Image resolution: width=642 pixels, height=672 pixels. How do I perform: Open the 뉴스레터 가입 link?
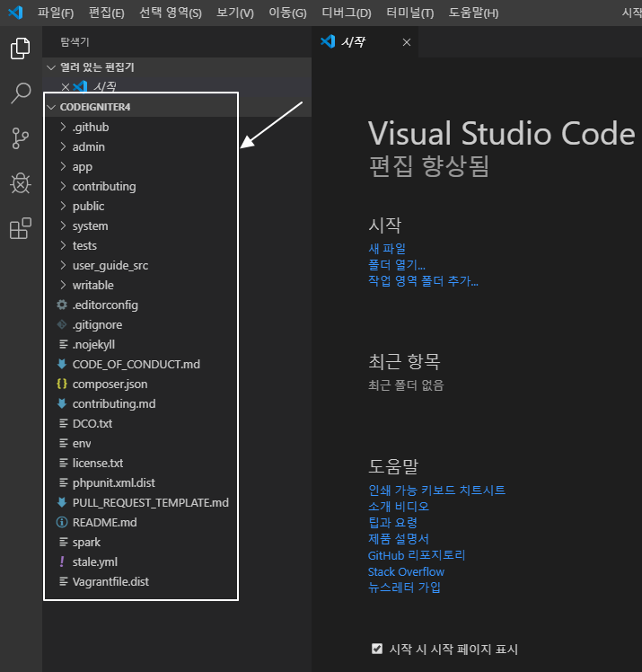[x=404, y=588]
